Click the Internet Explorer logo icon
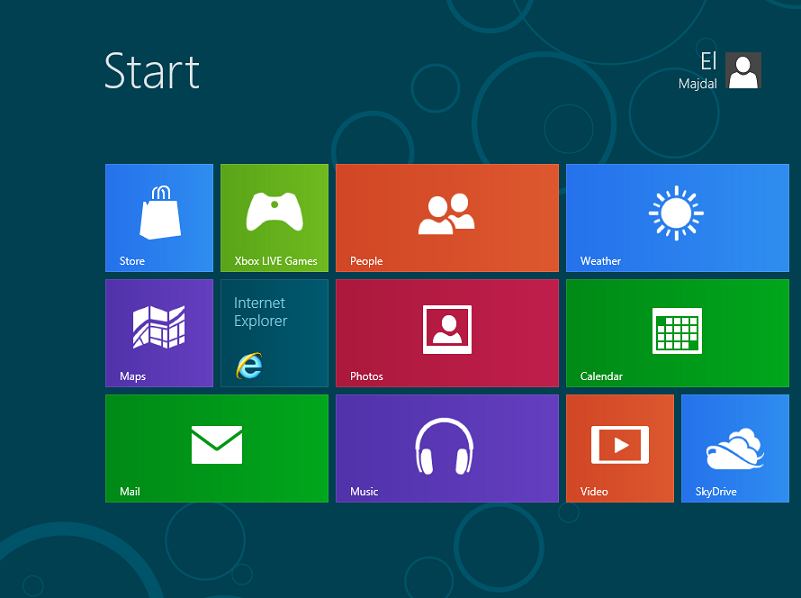Viewport: 801px width, 598px height. click(x=249, y=366)
